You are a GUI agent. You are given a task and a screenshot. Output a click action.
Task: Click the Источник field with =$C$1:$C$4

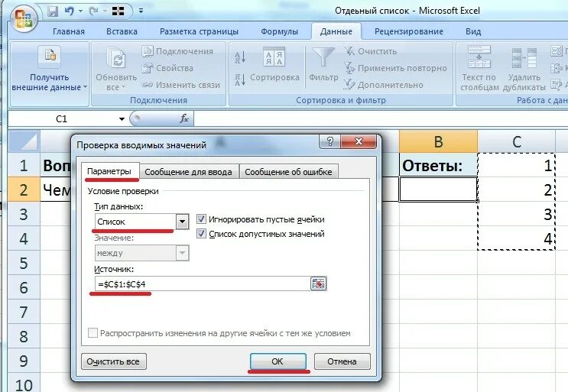coord(202,283)
